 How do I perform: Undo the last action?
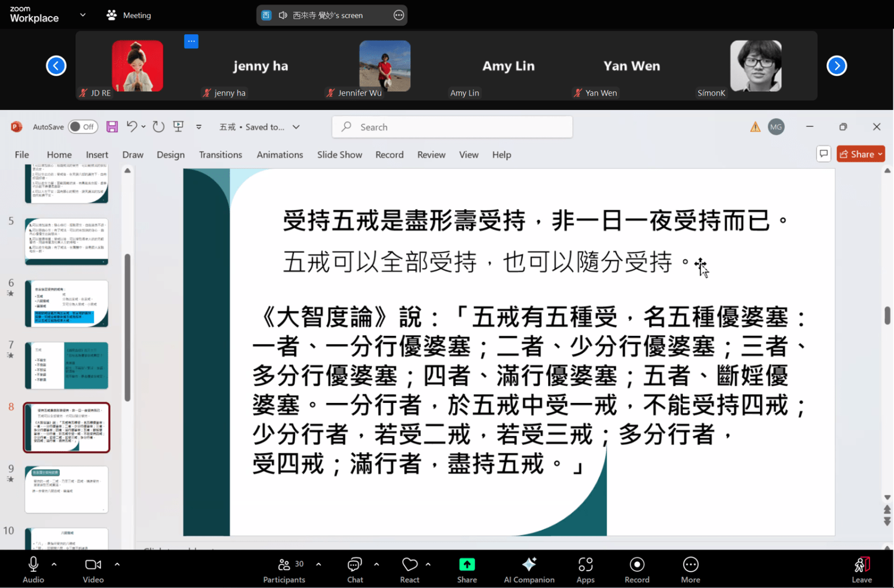coord(131,126)
